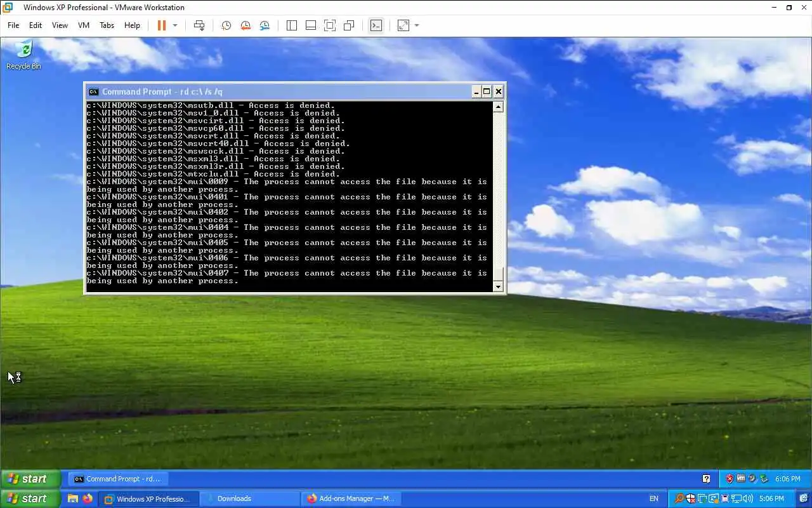Click the host USB device tray icon
This screenshot has height=508, width=812.
click(724, 498)
